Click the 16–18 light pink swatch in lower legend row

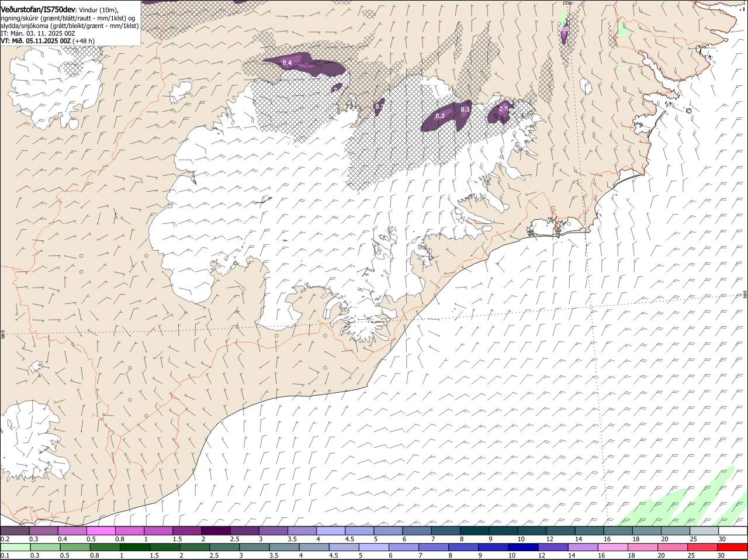612,548
